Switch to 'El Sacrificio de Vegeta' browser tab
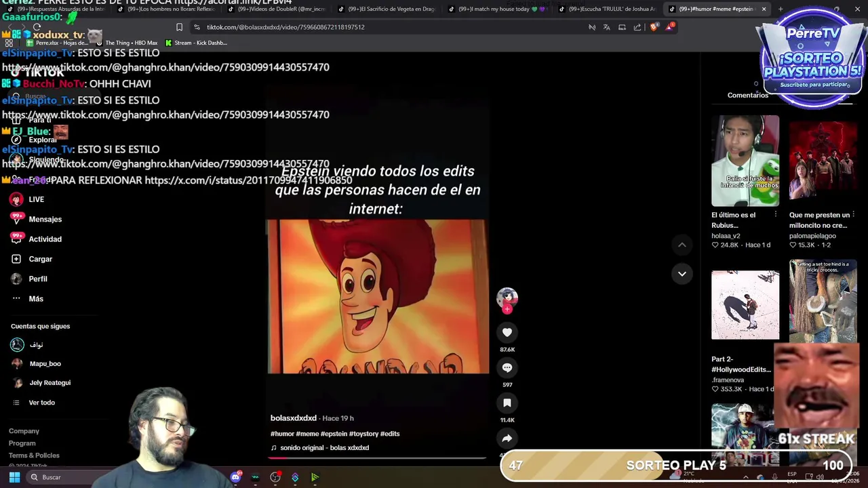 [x=387, y=9]
